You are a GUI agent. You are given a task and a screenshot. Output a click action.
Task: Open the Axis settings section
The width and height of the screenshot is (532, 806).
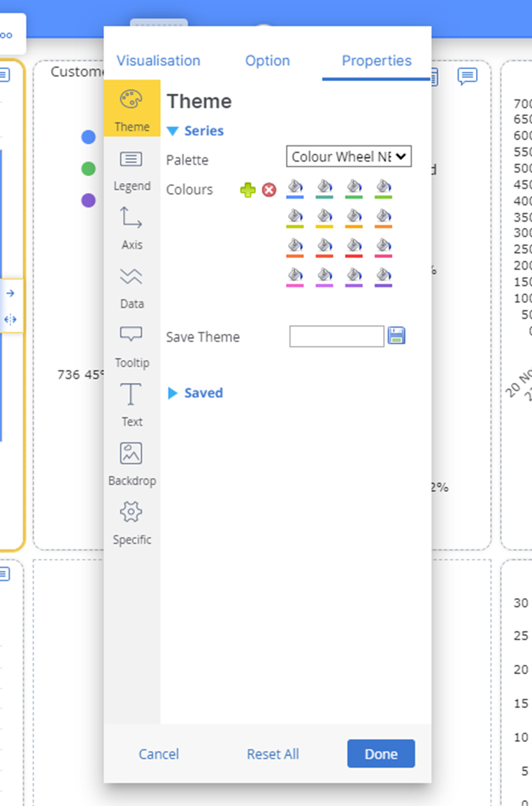131,228
